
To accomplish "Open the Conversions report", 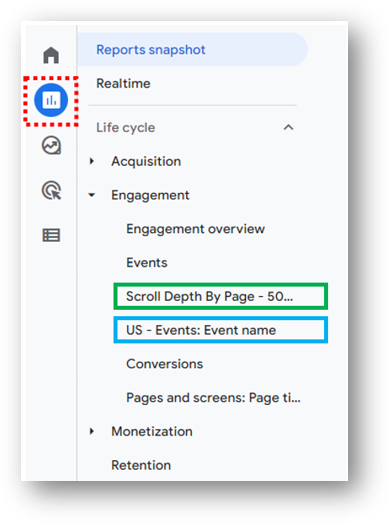I will (x=164, y=364).
